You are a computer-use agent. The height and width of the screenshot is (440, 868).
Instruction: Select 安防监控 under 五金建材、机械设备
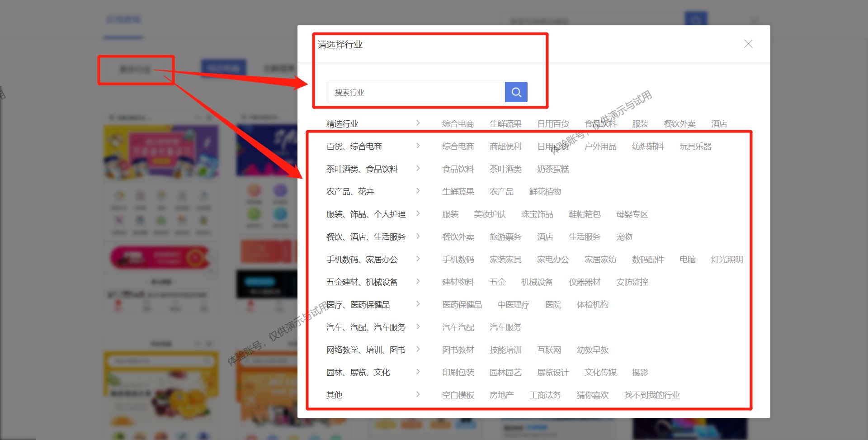(632, 282)
